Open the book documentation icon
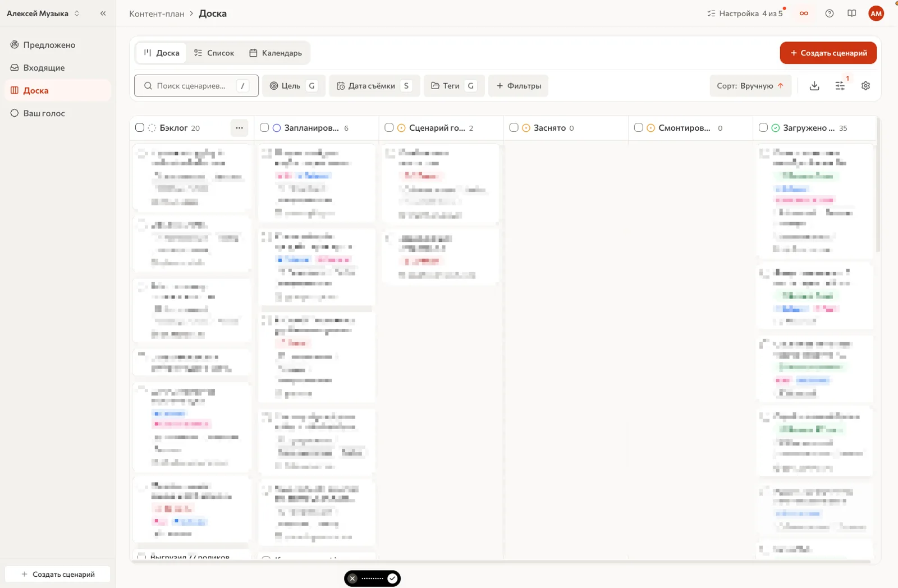898x588 pixels. (x=852, y=13)
